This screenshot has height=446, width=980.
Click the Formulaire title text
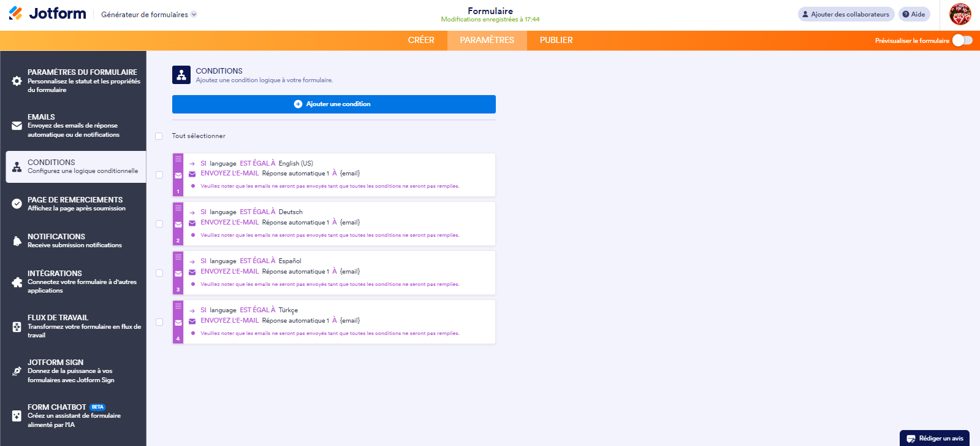click(x=490, y=11)
